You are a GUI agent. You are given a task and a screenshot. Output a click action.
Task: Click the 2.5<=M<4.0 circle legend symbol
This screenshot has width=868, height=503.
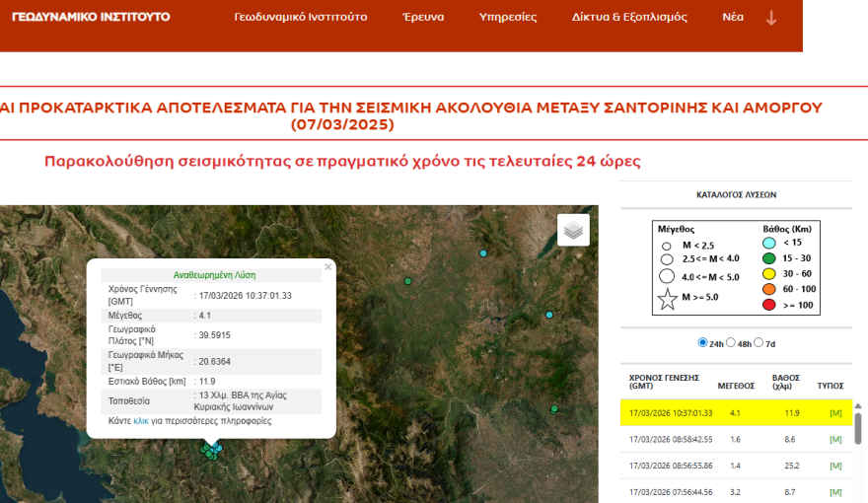pyautogui.click(x=667, y=259)
